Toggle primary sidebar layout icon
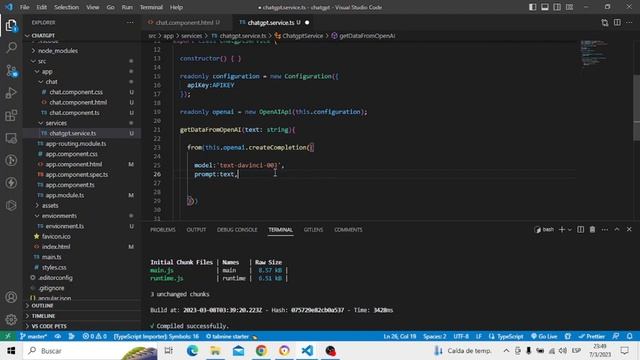Screen dimensions: 640x360 coord(533,7)
